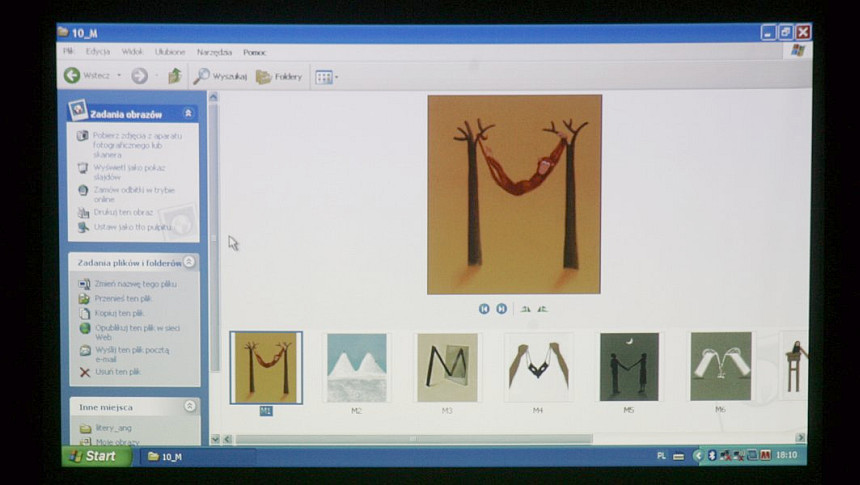860x485 pixels.
Task: Click the green Forward arrow button
Action: click(139, 76)
